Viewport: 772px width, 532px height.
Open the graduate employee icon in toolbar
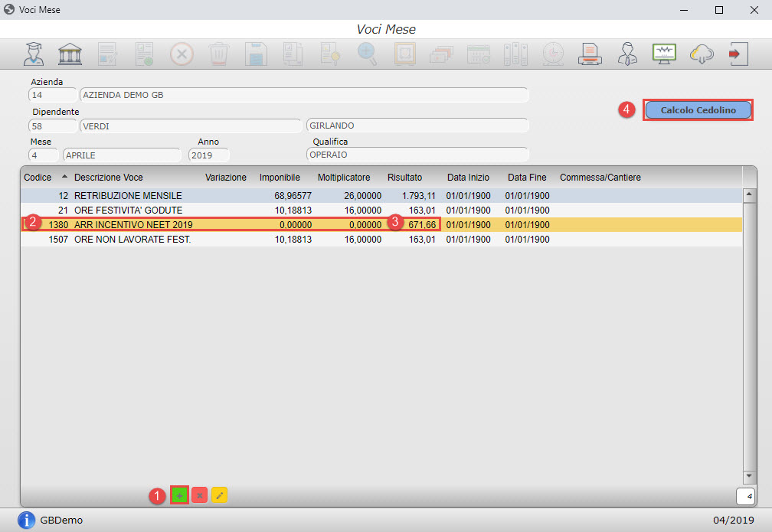point(34,54)
